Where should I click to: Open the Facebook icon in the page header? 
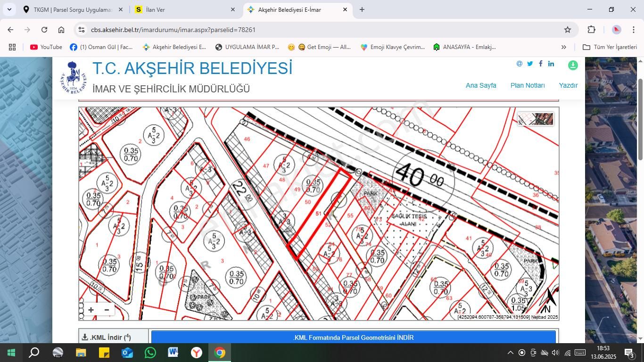541,64
